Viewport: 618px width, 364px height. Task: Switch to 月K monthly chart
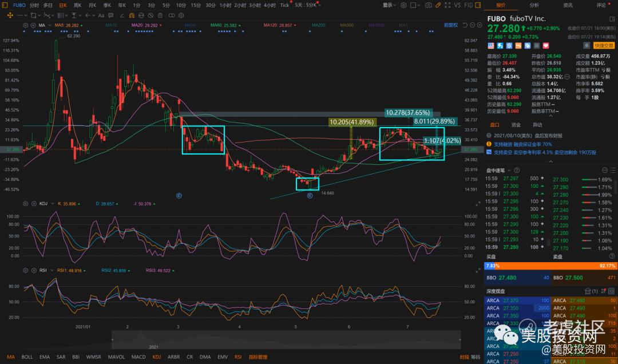(92, 5)
